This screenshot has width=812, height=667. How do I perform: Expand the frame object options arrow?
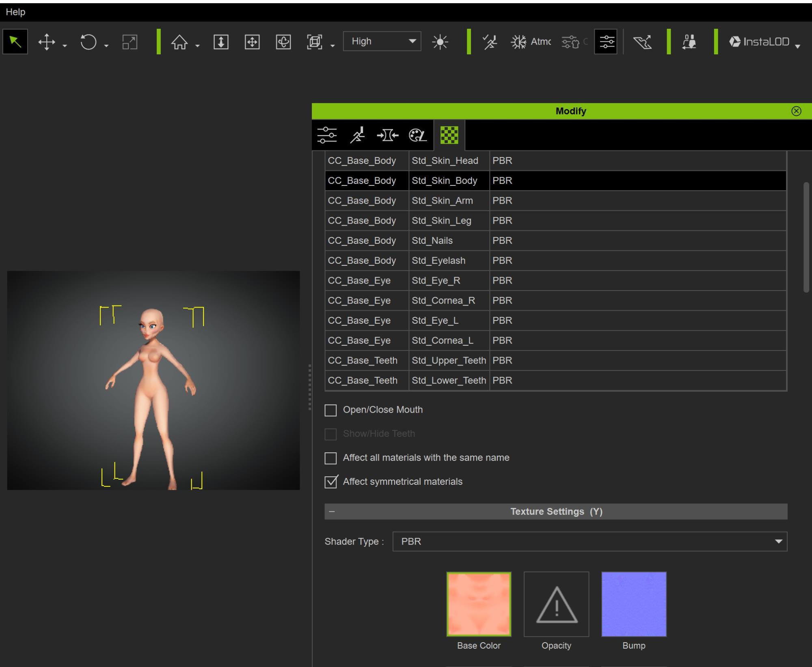click(333, 46)
